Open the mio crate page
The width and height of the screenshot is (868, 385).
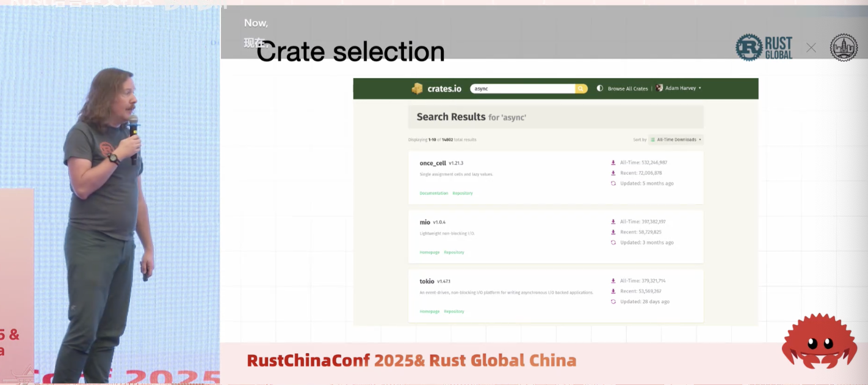[x=425, y=222]
